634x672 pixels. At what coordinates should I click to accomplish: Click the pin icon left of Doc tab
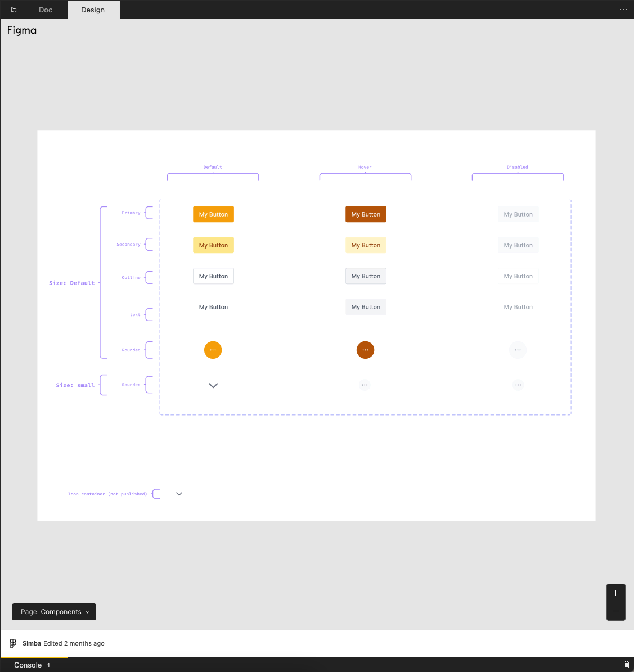coord(13,10)
